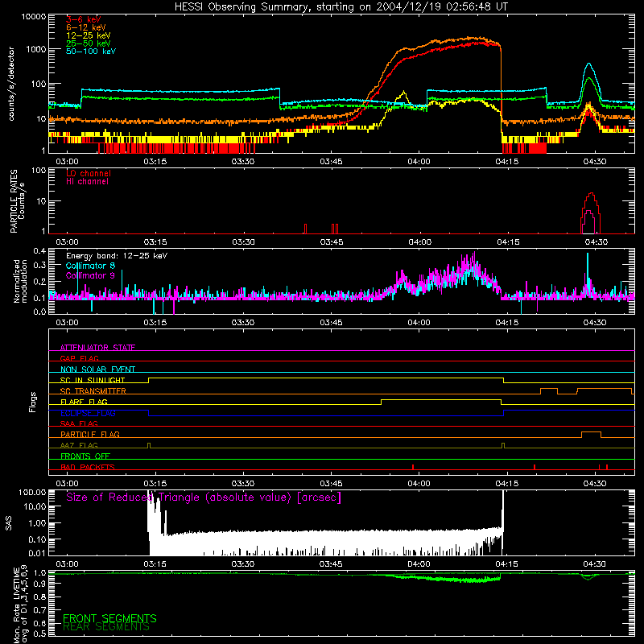Click the counts/s/detector axis label

tap(11, 84)
